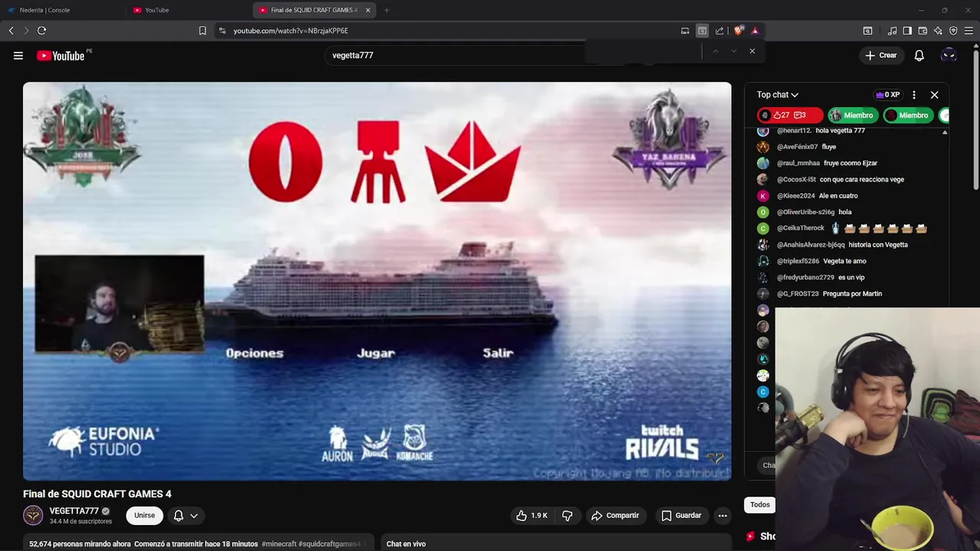The height and width of the screenshot is (551, 980).
Task: Open the Brave Shields lion icon
Action: coord(738,31)
